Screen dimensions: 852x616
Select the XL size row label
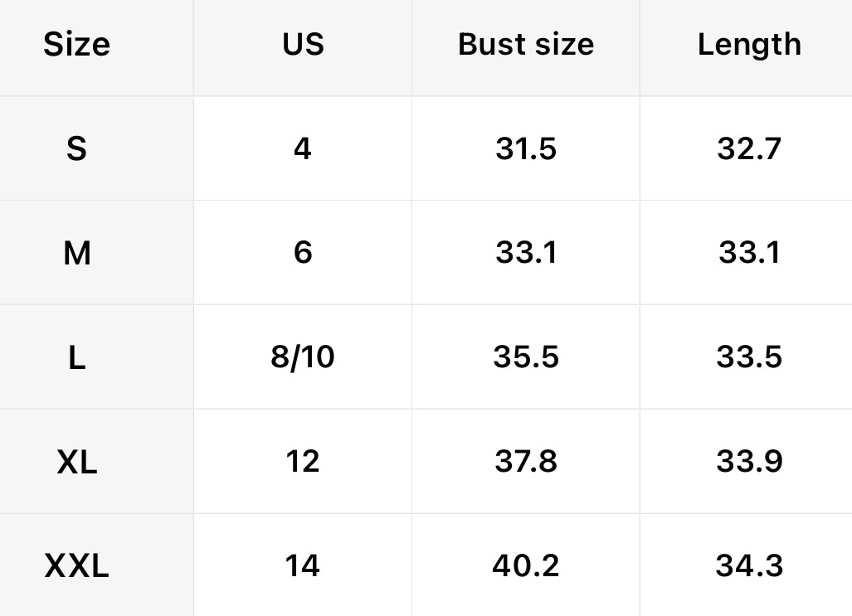pyautogui.click(x=76, y=462)
